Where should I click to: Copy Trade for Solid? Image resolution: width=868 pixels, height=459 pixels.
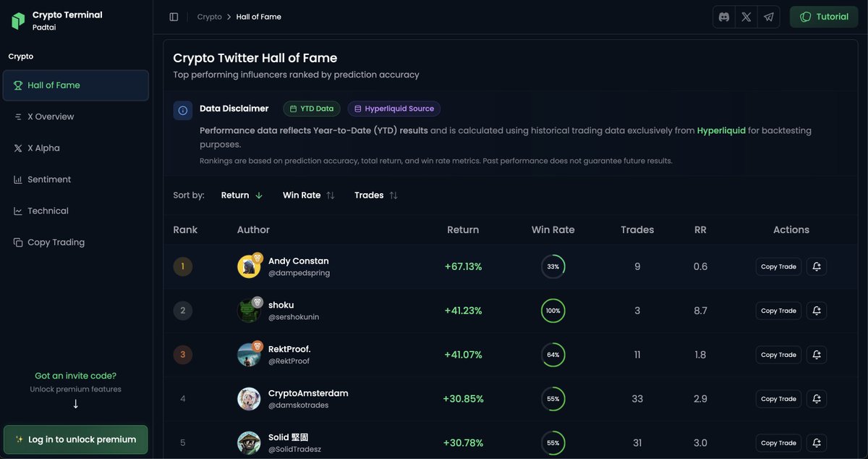point(778,443)
